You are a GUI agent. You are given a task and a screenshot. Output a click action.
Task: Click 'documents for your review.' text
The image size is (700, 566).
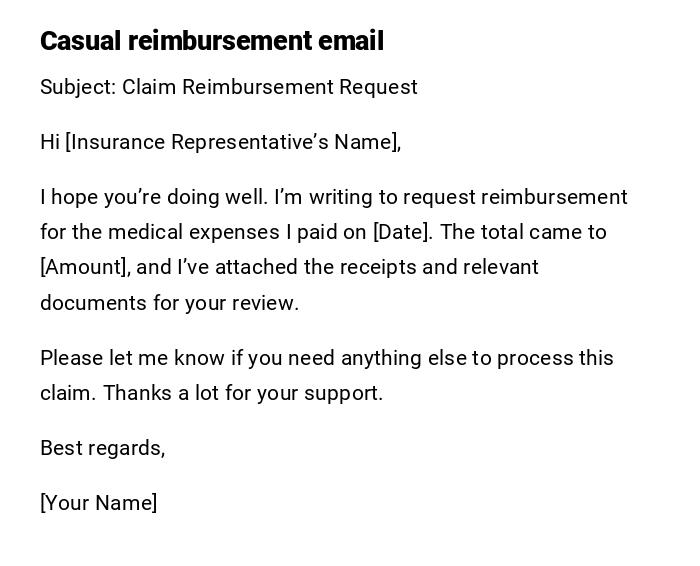tap(169, 303)
